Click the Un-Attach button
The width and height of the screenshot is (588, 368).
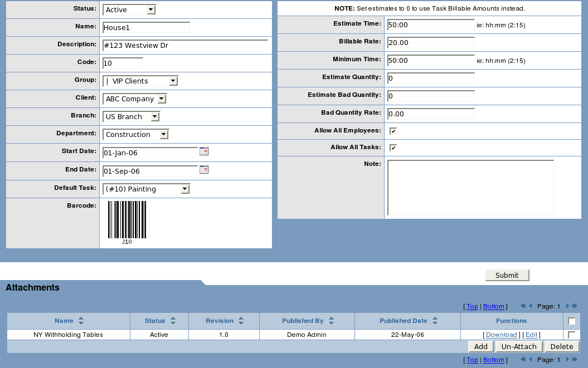click(x=518, y=346)
